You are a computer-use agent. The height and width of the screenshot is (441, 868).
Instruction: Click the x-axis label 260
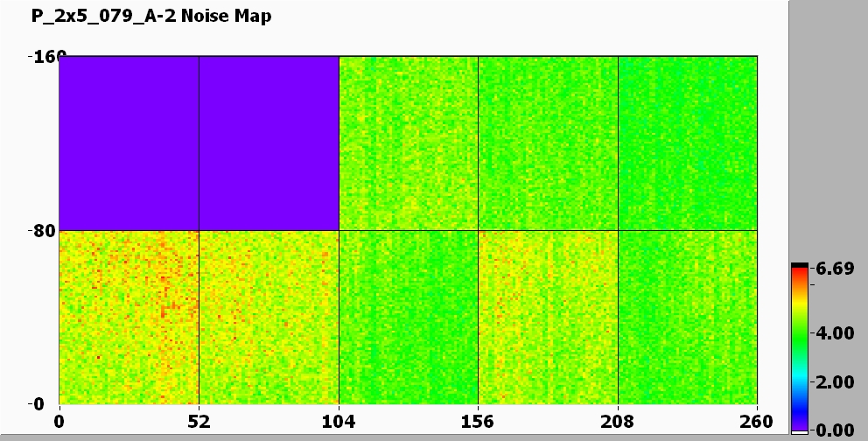point(756,422)
